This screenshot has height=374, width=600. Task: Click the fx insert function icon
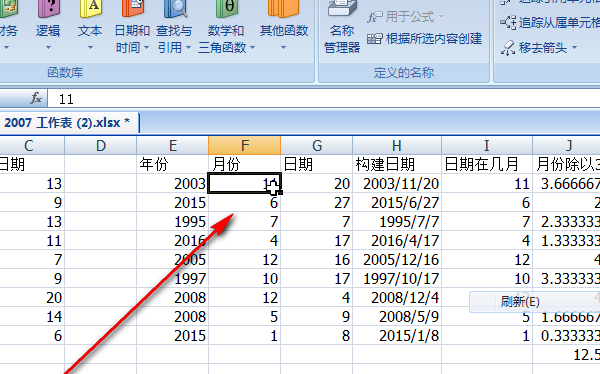pyautogui.click(x=36, y=99)
